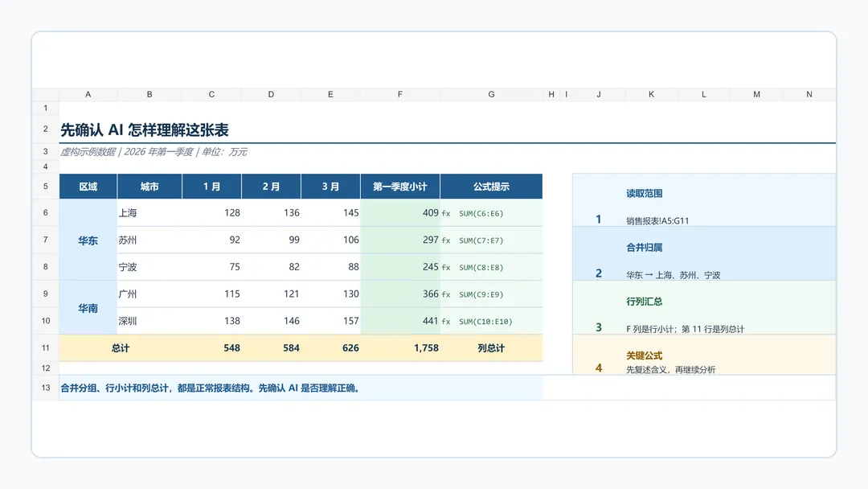Click the 行列汇总 step 3 panel
Image resolution: width=868 pixels, height=489 pixels.
(704, 307)
